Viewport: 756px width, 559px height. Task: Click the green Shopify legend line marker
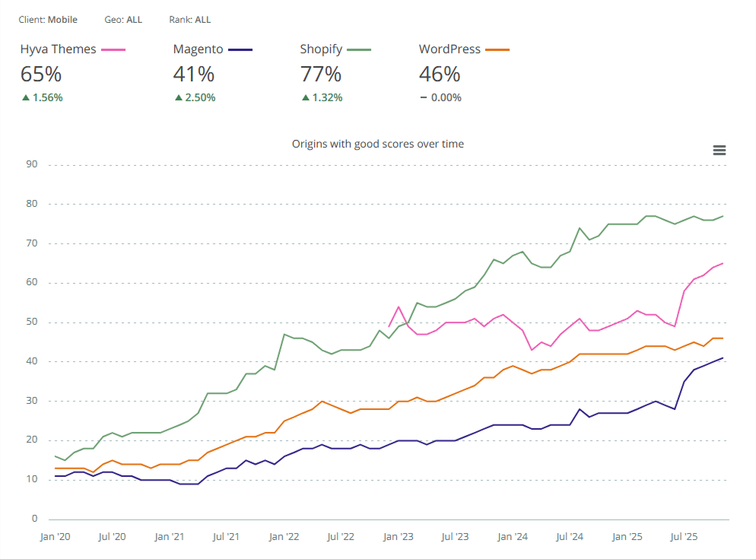(358, 49)
